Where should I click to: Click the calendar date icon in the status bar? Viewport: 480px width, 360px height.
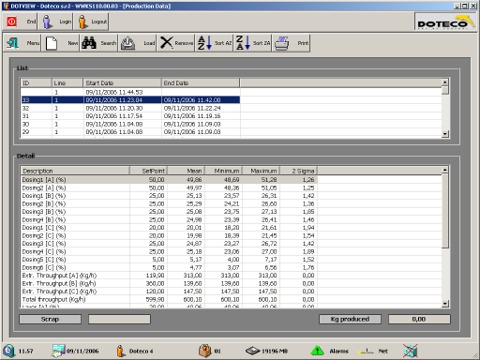[x=58, y=351]
